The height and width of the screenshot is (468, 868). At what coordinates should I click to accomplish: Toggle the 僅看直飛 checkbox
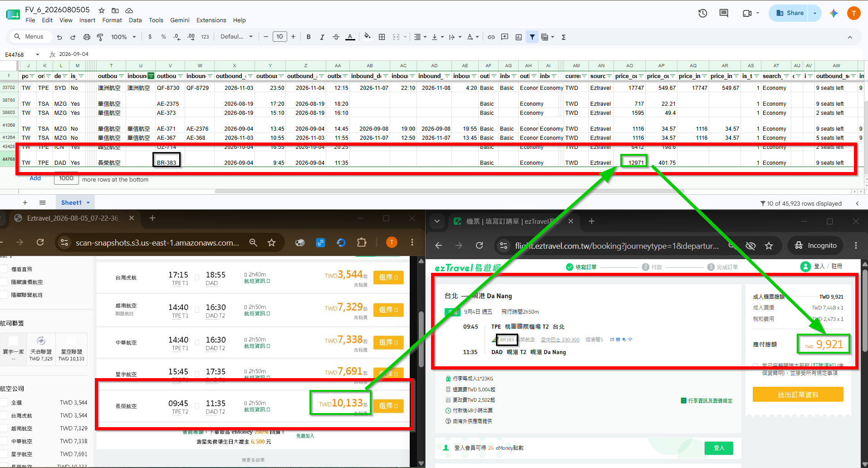[4, 269]
